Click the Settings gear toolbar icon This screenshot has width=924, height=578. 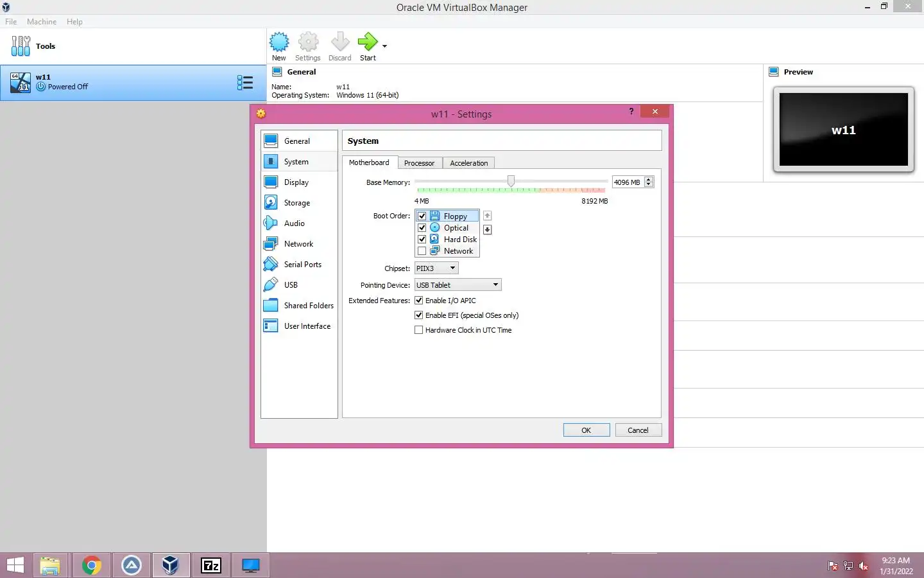[308, 42]
